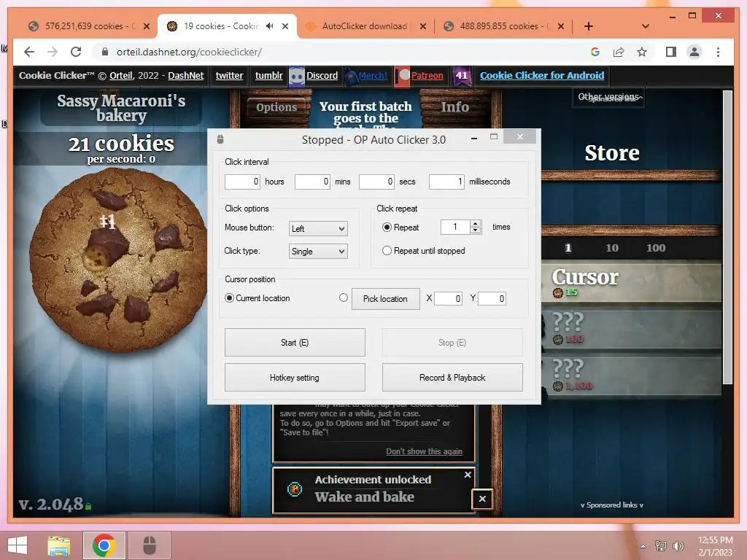Buy the Cursor building in Store
Screen dimensions: 747x560
pyautogui.click(x=631, y=281)
